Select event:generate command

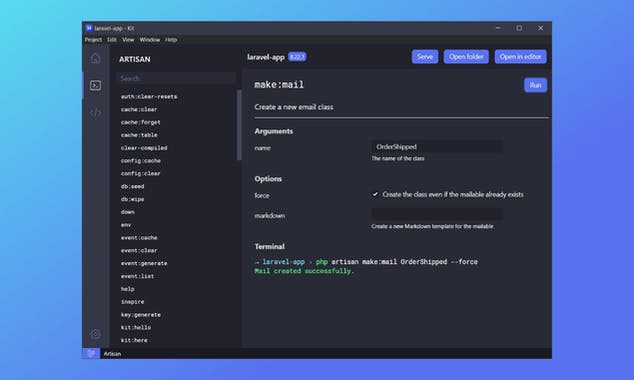pyautogui.click(x=144, y=264)
